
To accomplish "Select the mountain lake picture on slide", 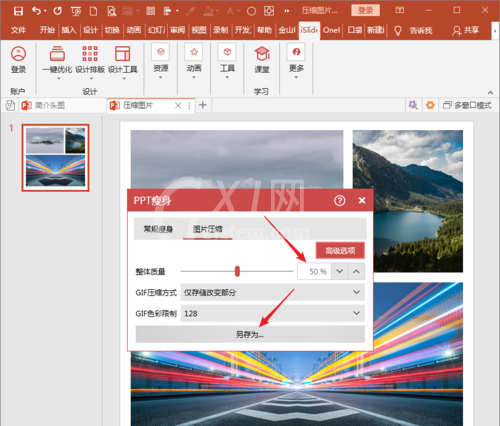I will [x=408, y=201].
